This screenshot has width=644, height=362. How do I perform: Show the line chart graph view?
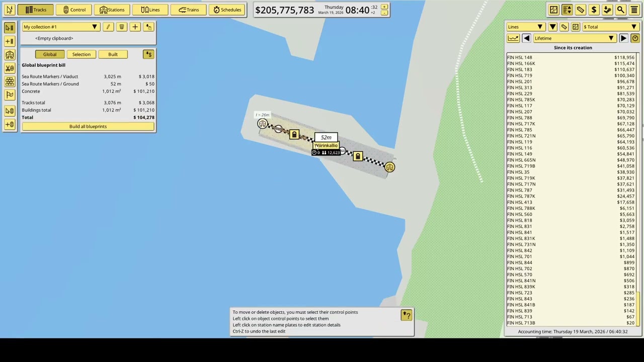(x=513, y=38)
